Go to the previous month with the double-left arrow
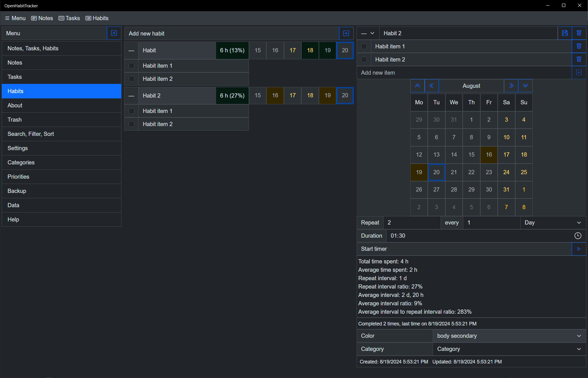The image size is (588, 378). point(431,86)
